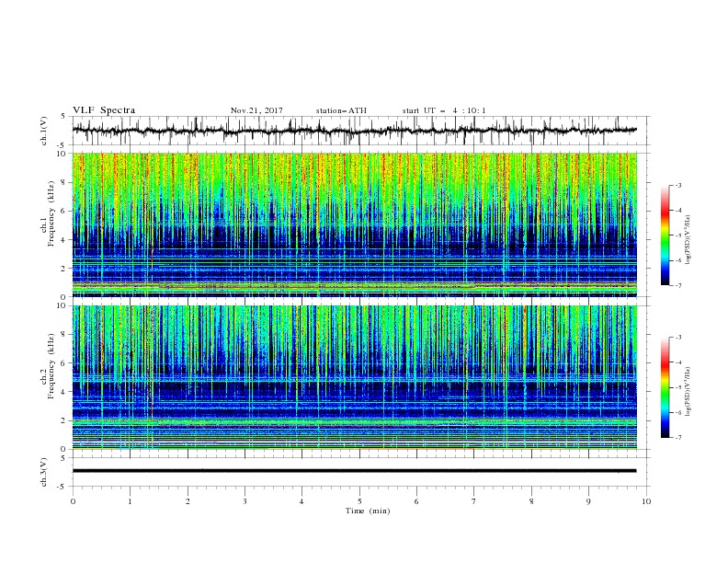Click the "ch.3(V)" vertical axis label
The height and width of the screenshot is (563, 728).
click(44, 472)
